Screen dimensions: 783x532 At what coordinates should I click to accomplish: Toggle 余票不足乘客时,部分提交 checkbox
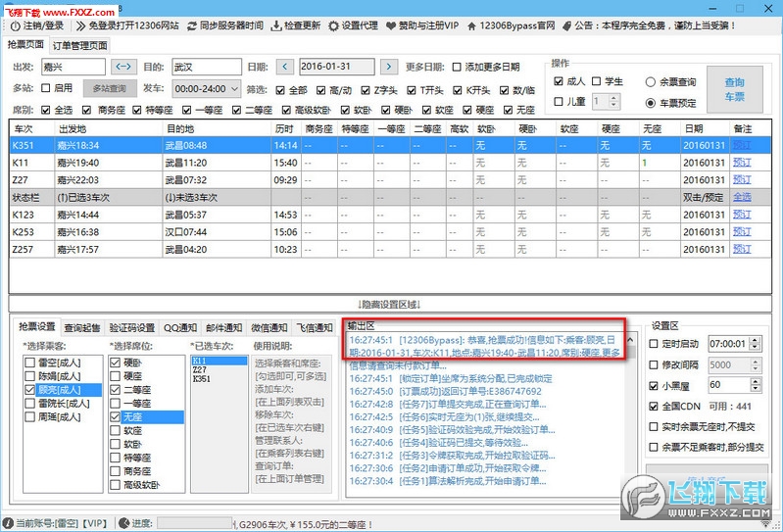tap(654, 447)
